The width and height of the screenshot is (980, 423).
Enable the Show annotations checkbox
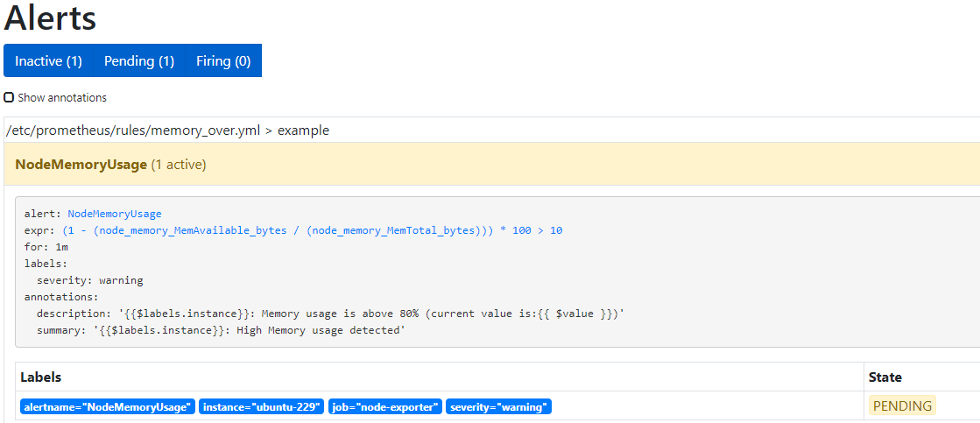[9, 98]
